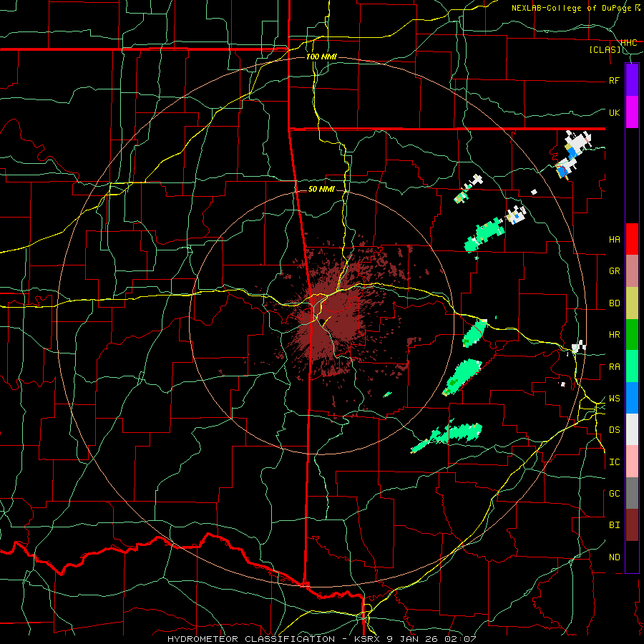
Task: Click the GR legend label
Action: click(x=614, y=271)
